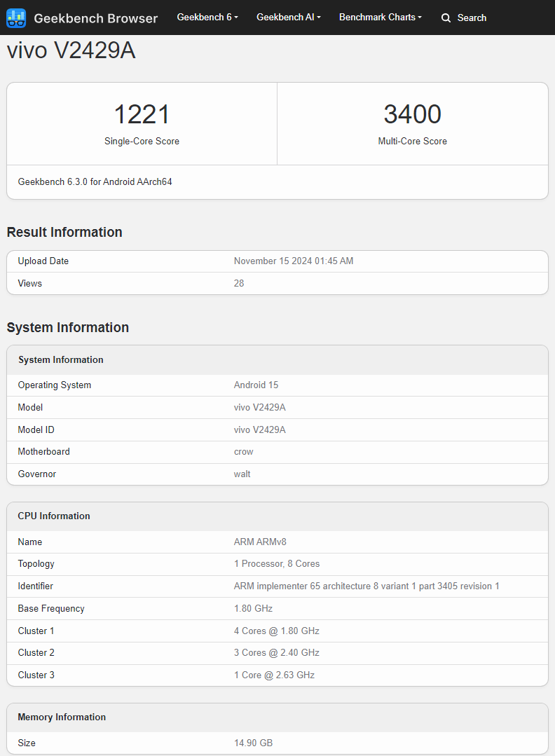Select the memory size 14.90 GB
The height and width of the screenshot is (756, 555).
(x=253, y=743)
